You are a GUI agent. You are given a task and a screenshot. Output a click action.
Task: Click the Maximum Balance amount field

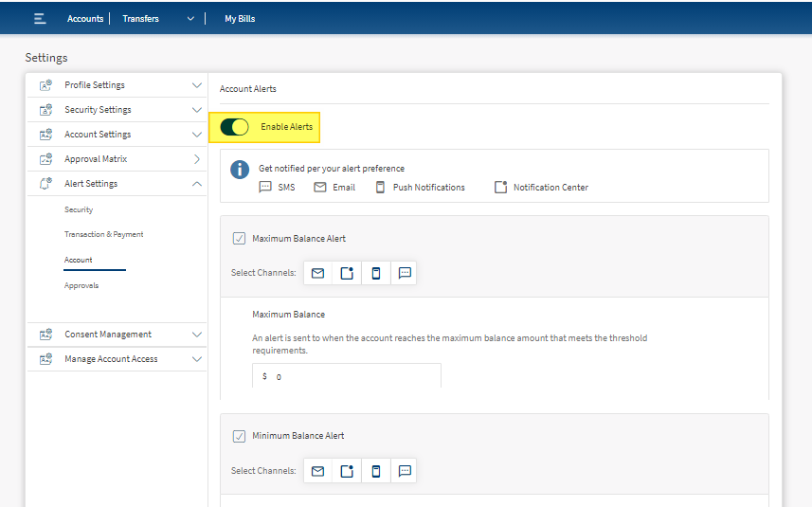[347, 376]
